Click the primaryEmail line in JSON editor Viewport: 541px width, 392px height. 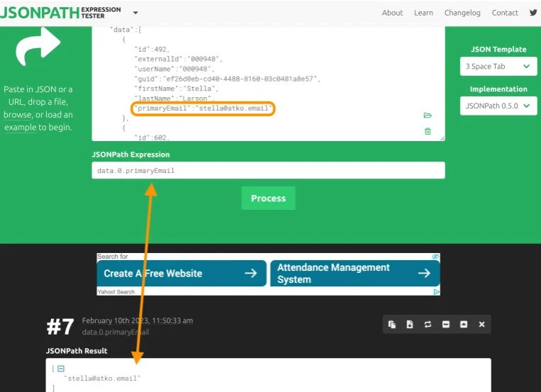click(x=203, y=108)
